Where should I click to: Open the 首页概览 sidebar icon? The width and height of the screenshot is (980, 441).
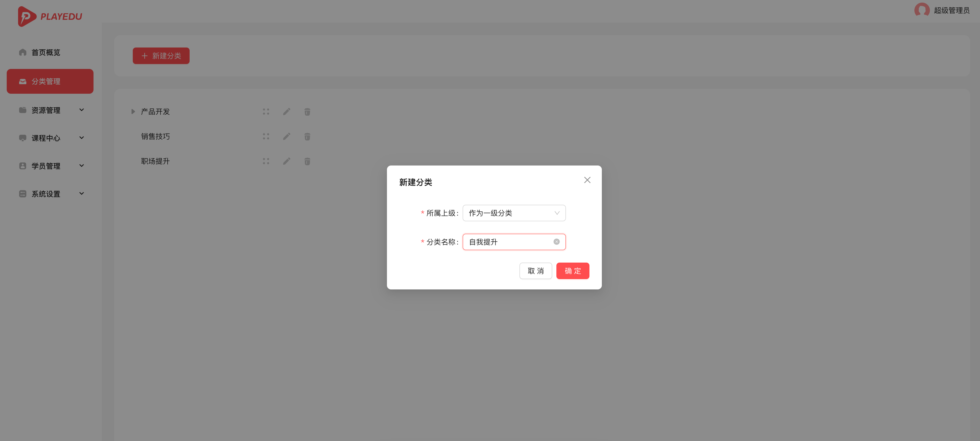point(22,52)
